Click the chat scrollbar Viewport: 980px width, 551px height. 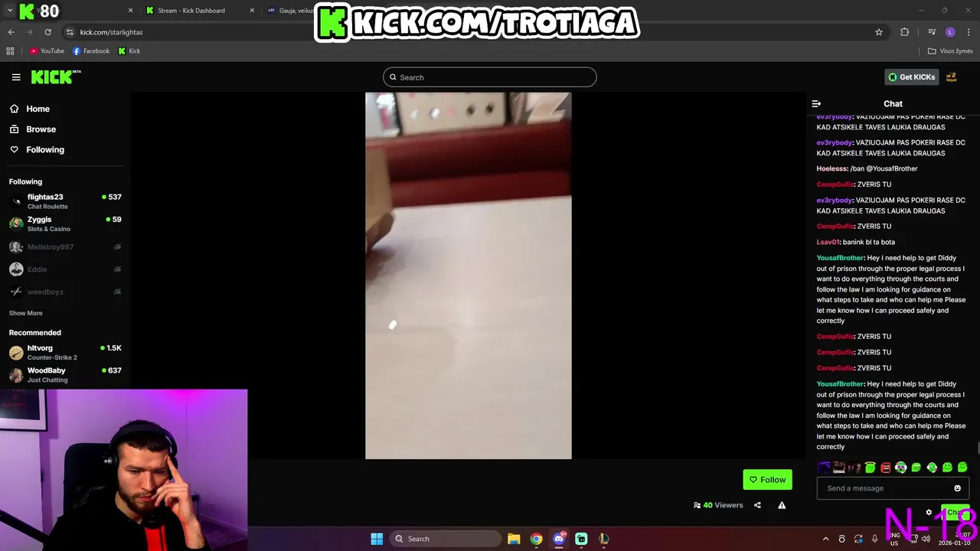tap(978, 448)
